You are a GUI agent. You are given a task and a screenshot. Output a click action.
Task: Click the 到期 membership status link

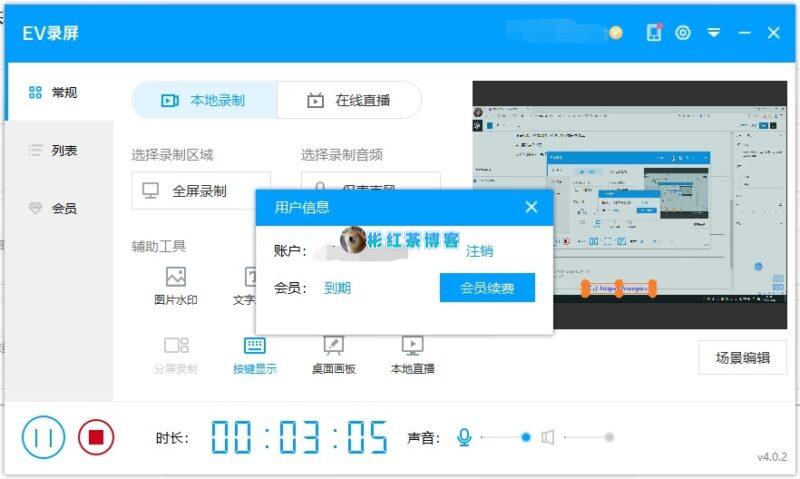(337, 288)
